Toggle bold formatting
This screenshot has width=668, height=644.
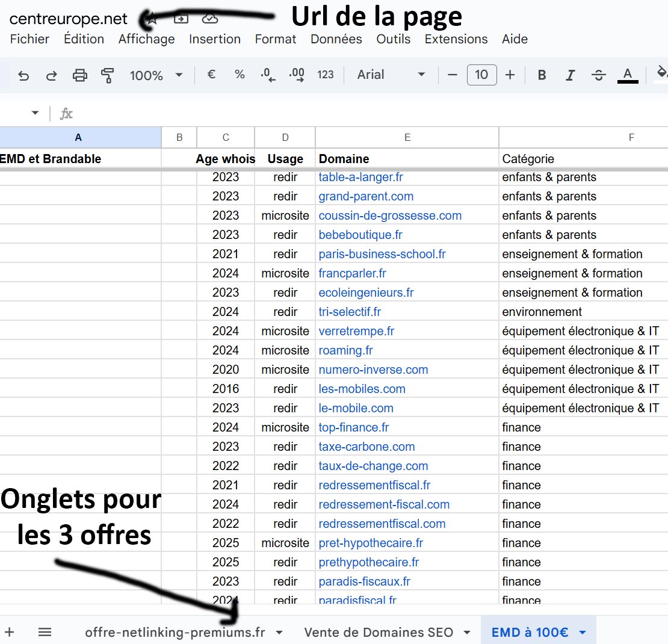tap(542, 75)
